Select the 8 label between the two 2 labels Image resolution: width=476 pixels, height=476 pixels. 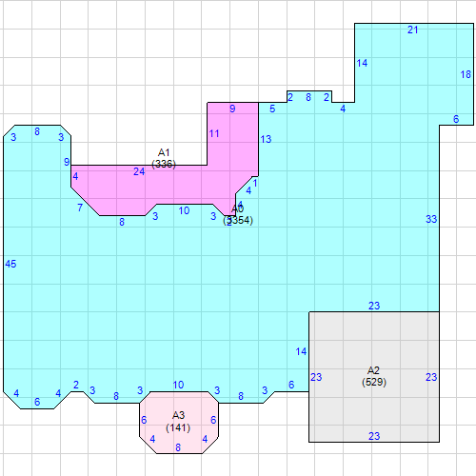click(308, 97)
